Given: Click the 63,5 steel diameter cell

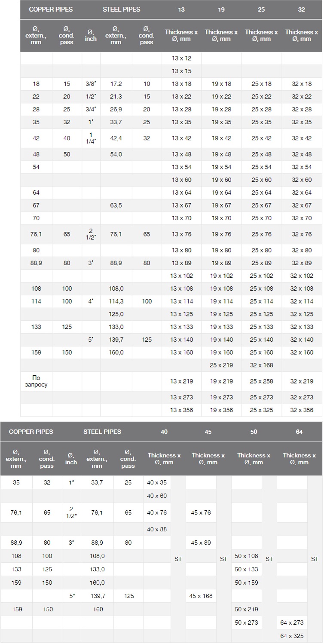Looking at the screenshot, I should 116,205.
